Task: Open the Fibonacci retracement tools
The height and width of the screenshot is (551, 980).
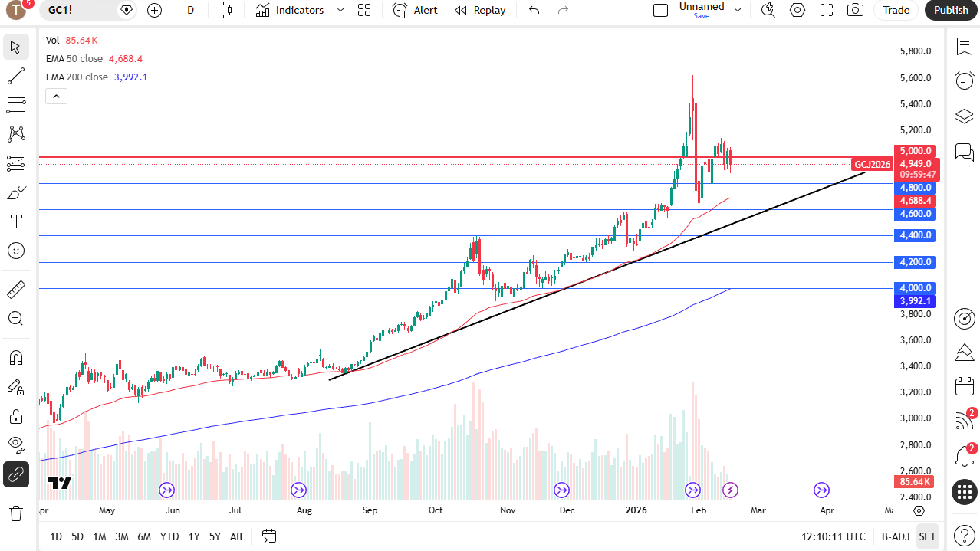Action: click(15, 105)
